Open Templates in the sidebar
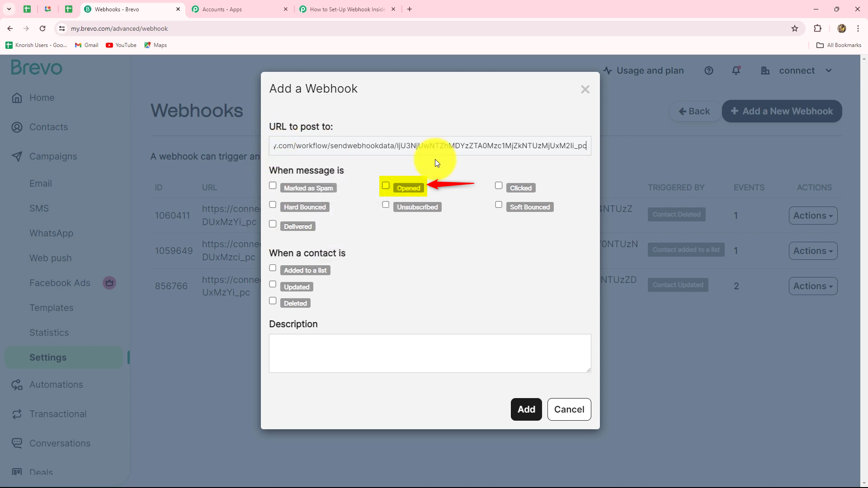 point(51,308)
